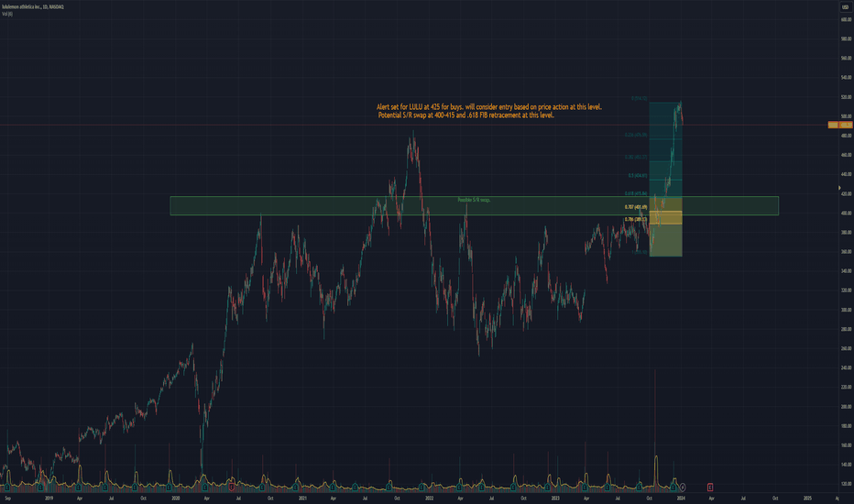
Task: Click the 2023 label on time axis
Action: [x=555, y=498]
